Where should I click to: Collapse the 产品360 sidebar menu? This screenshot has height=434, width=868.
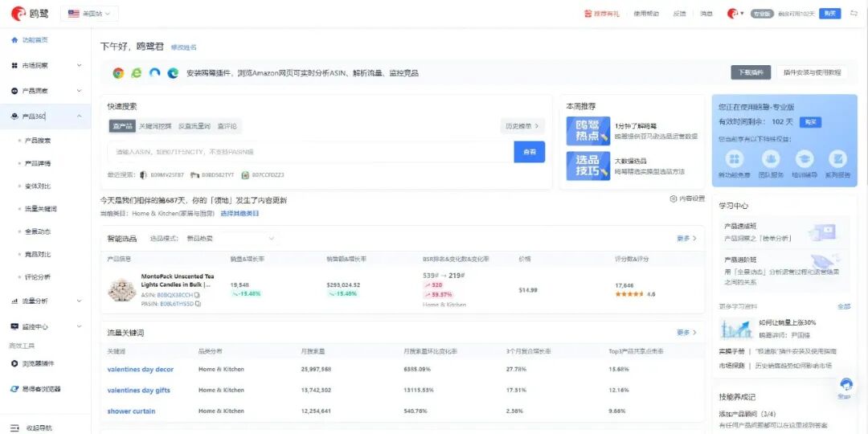[x=45, y=117]
